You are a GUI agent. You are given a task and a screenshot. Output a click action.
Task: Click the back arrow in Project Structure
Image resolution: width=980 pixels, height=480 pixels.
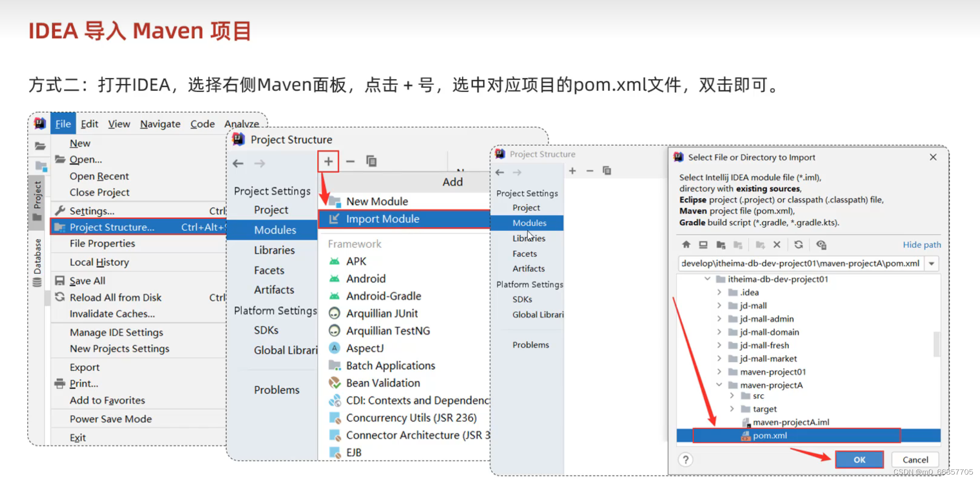coord(238,163)
